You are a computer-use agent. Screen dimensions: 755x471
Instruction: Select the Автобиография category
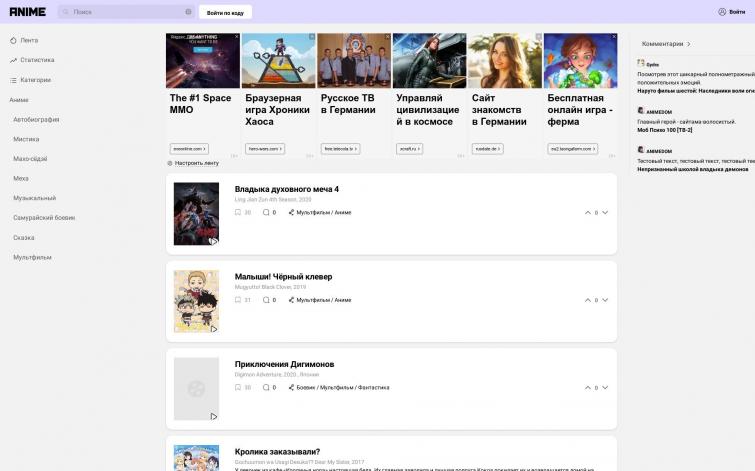click(36, 119)
